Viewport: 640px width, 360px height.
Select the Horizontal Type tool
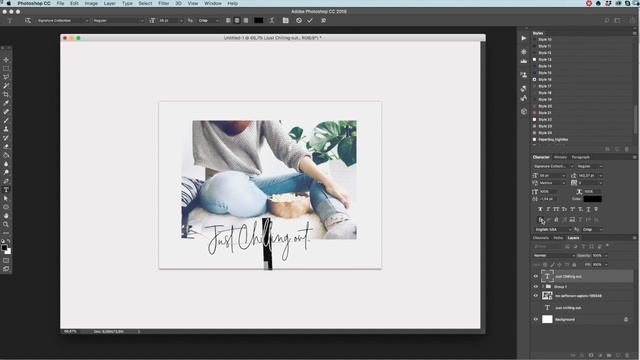pyautogui.click(x=6, y=190)
